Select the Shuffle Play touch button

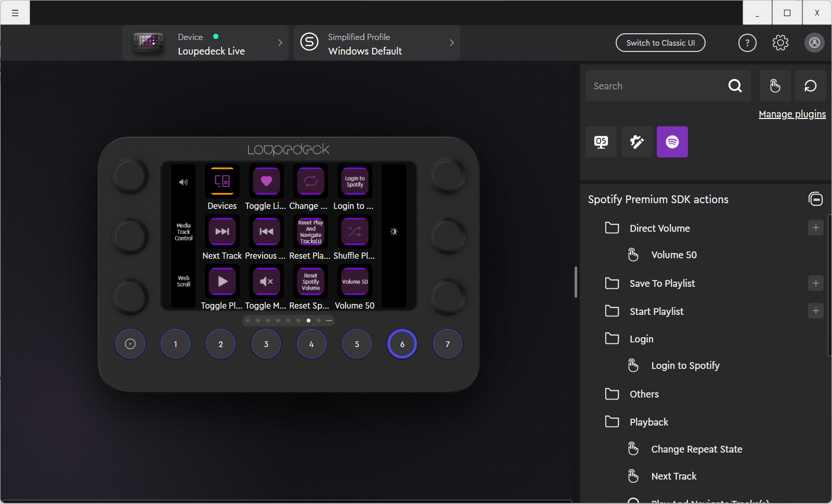pyautogui.click(x=355, y=231)
